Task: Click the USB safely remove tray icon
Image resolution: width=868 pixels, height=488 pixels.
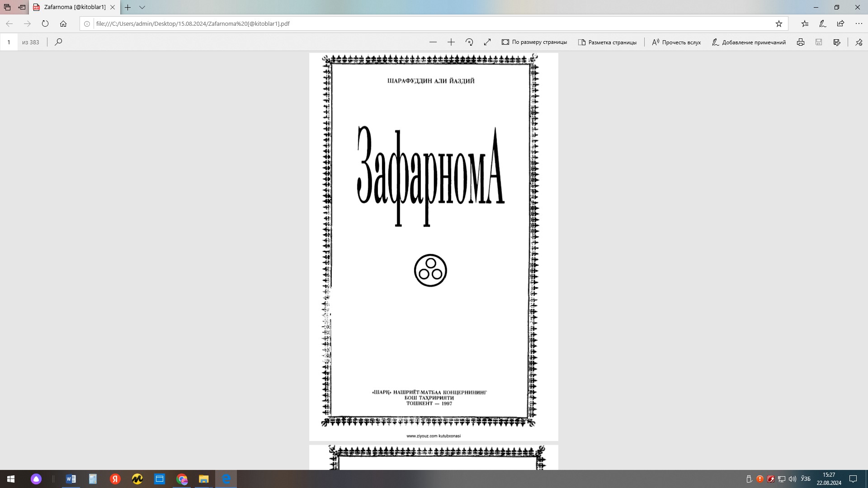Action: [x=749, y=479]
